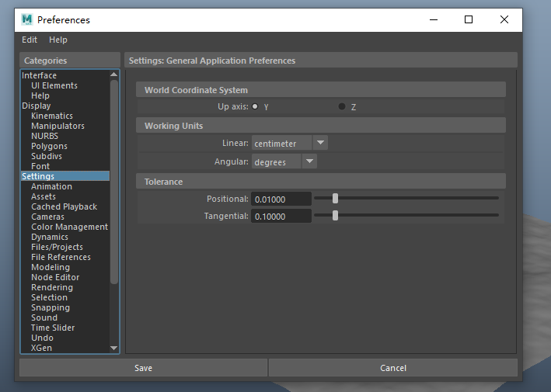This screenshot has height=392, width=551.
Task: Click the Positional tolerance slider handle
Action: [335, 198]
